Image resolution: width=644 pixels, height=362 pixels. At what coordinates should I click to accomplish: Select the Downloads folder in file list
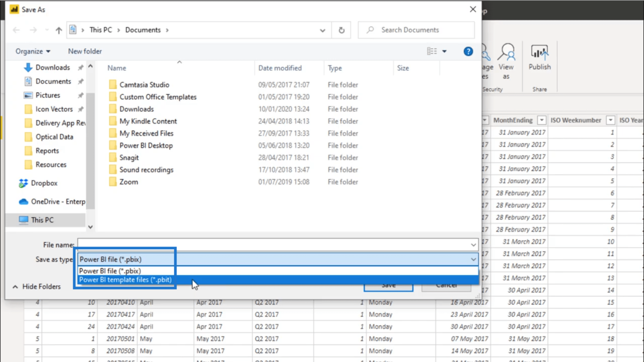(136, 109)
